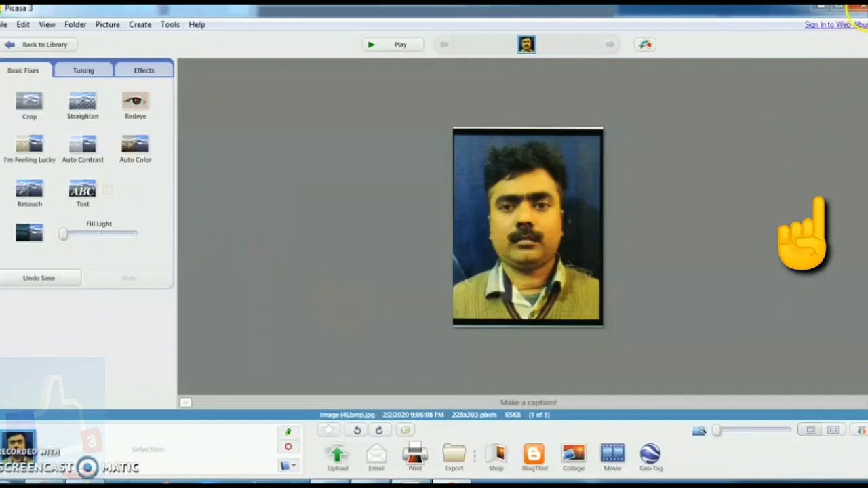
Task: Select the photo thumbnail in top filmstrip
Action: (x=526, y=45)
